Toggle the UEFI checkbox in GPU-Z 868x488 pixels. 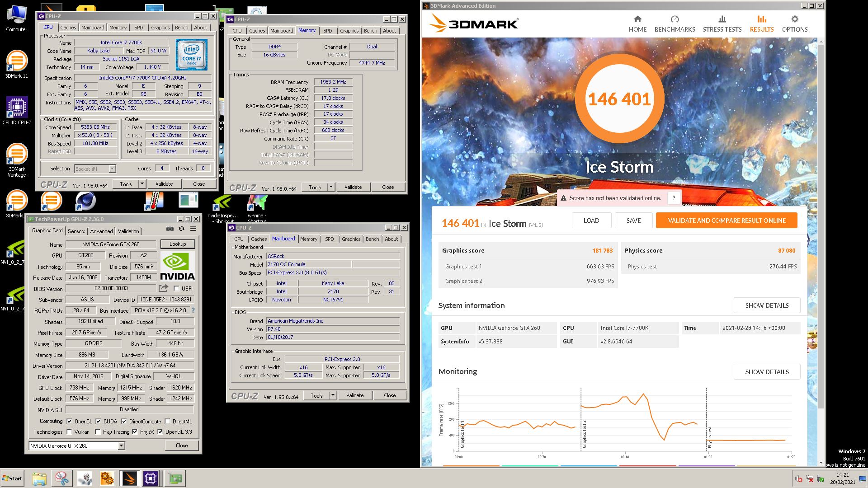click(x=176, y=288)
